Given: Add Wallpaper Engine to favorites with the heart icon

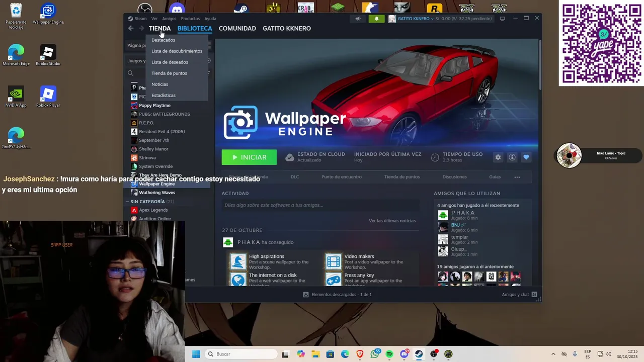Looking at the screenshot, I should 526,157.
